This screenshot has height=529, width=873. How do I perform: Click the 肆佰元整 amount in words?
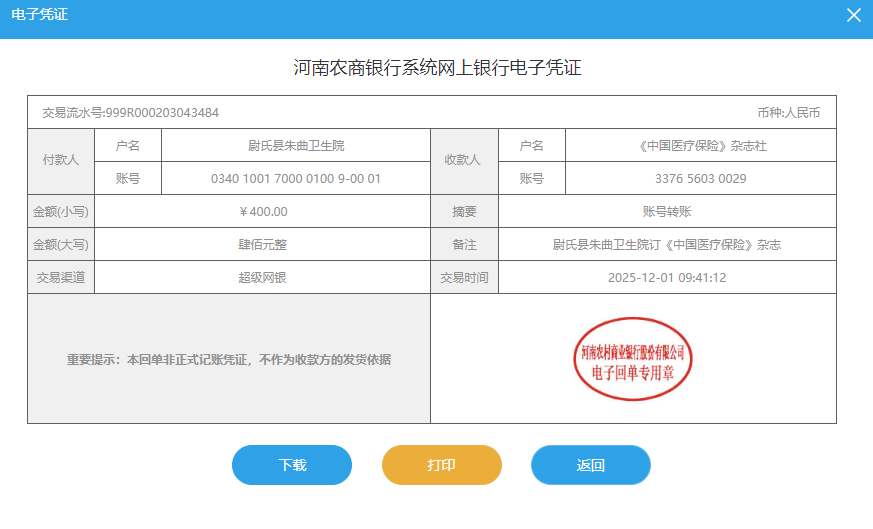(x=263, y=245)
